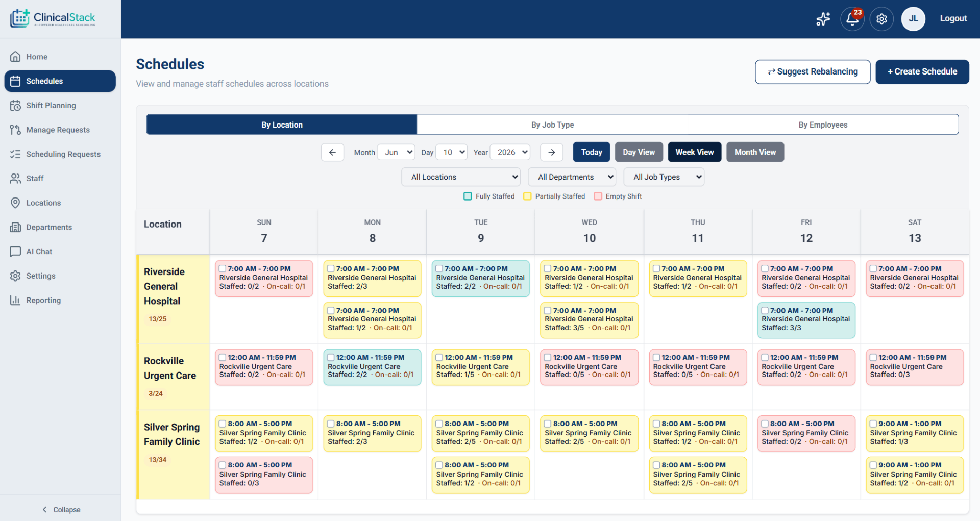Click the Fully Staffed teal legend swatch
980x521 pixels.
[468, 196]
